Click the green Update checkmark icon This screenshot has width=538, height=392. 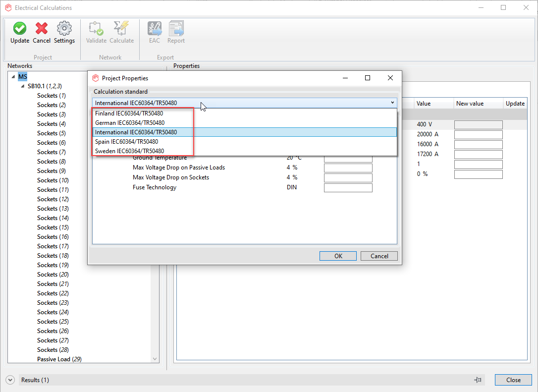coord(20,29)
